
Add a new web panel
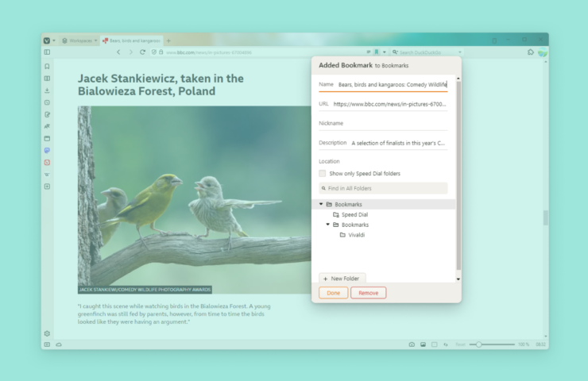click(x=47, y=187)
